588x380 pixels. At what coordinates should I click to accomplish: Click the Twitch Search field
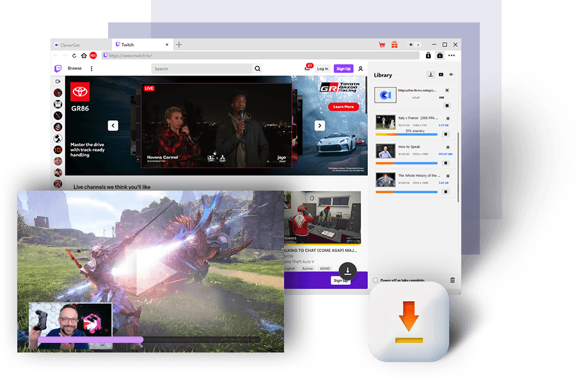(x=202, y=68)
